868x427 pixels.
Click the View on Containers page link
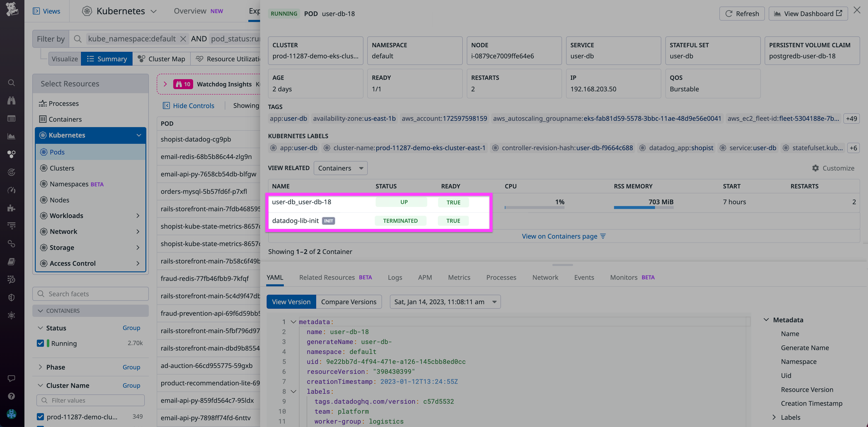tap(559, 236)
